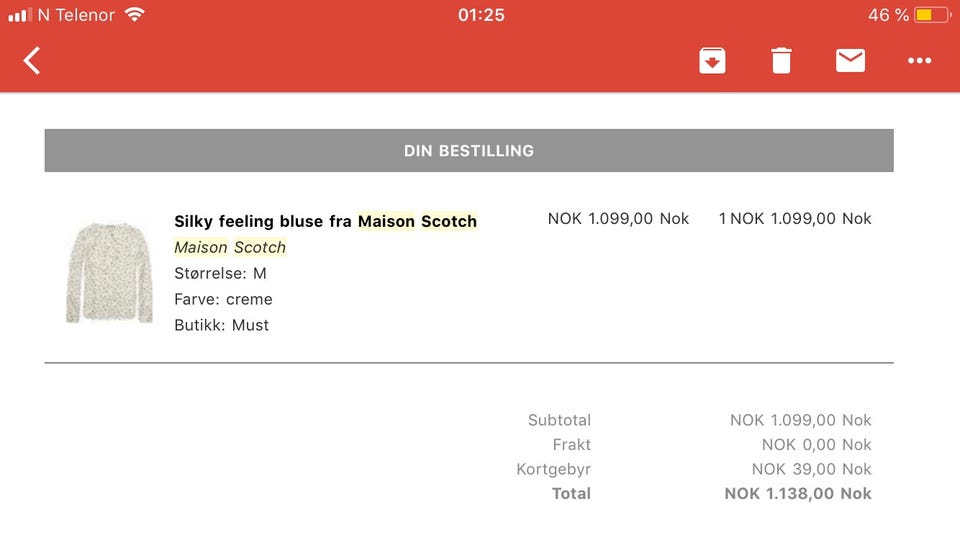This screenshot has height=540, width=960.
Task: Tap the Butikk: Must store line
Action: pyautogui.click(x=221, y=325)
